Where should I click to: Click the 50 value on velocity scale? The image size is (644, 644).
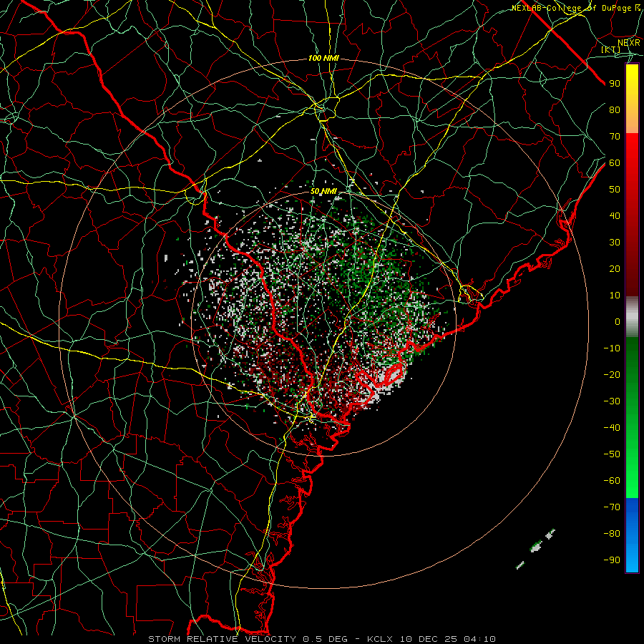(x=615, y=190)
